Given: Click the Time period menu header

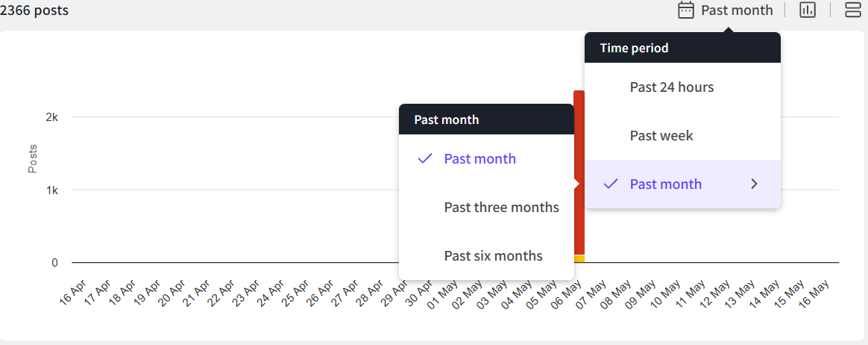Looking at the screenshot, I should pyautogui.click(x=634, y=48).
